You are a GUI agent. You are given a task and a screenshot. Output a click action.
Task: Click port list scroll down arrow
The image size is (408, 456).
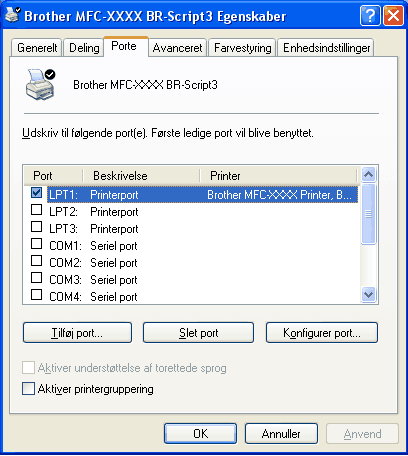(x=369, y=295)
